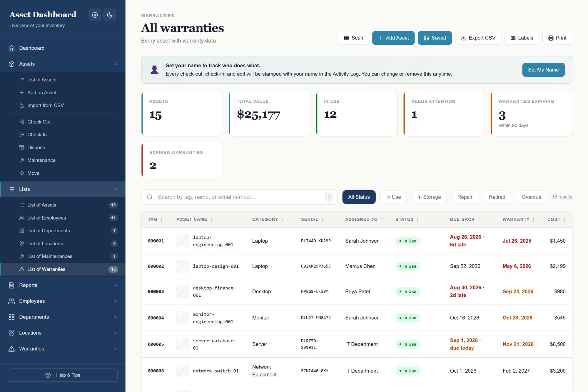Sort table by Assigned To column
Image resolution: width=588 pixels, height=392 pixels.
point(364,220)
